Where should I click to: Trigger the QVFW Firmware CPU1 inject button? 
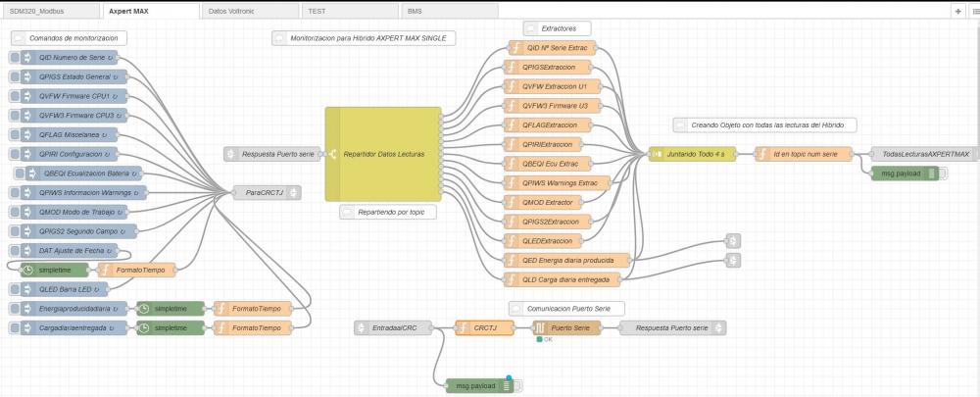tap(15, 96)
